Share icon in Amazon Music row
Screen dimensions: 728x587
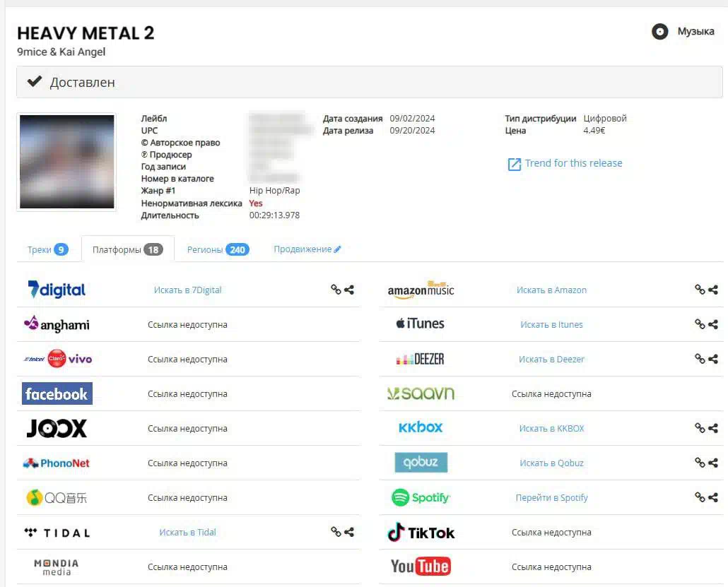(713, 290)
